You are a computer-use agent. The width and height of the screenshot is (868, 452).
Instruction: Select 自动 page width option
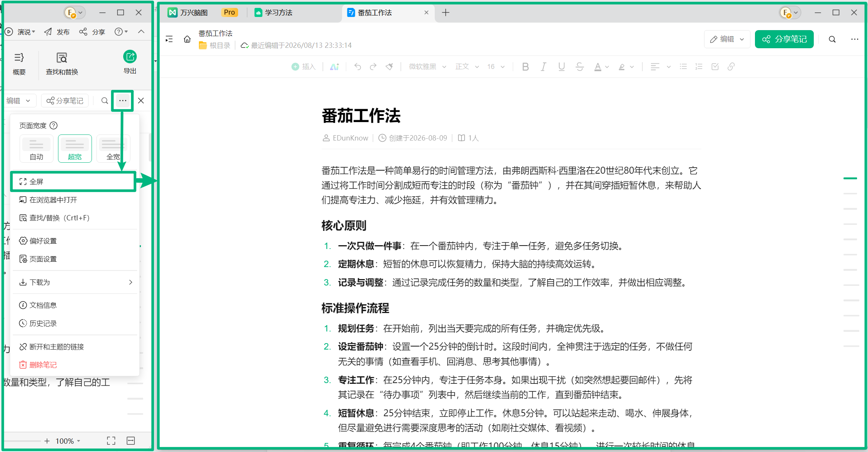point(37,148)
